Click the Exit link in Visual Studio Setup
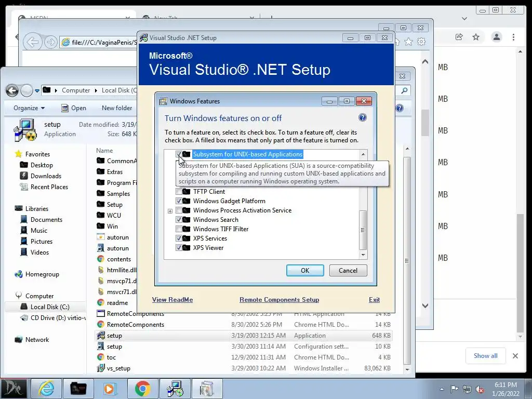Image resolution: width=532 pixels, height=399 pixels. click(374, 300)
